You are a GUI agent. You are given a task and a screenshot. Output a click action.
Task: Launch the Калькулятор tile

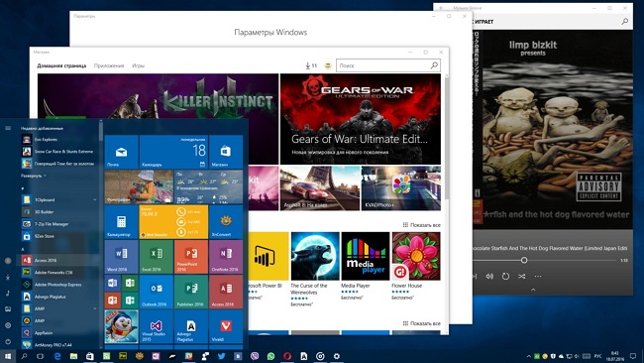[121, 221]
